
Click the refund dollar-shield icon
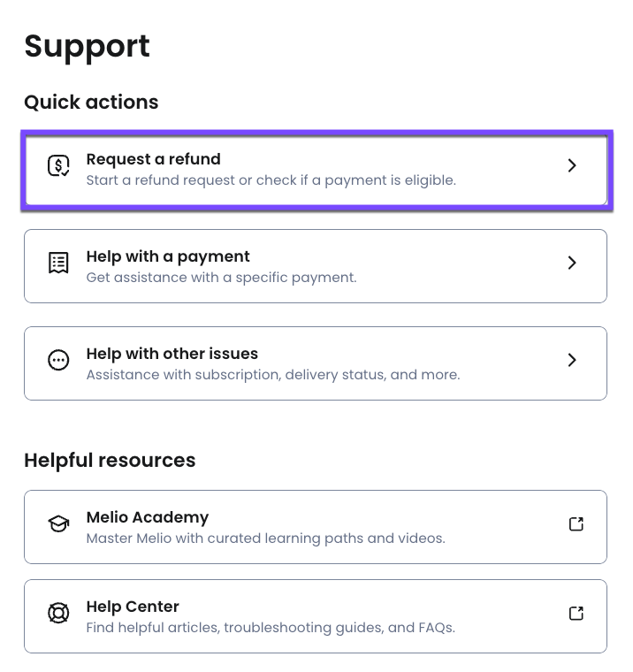[x=58, y=165]
